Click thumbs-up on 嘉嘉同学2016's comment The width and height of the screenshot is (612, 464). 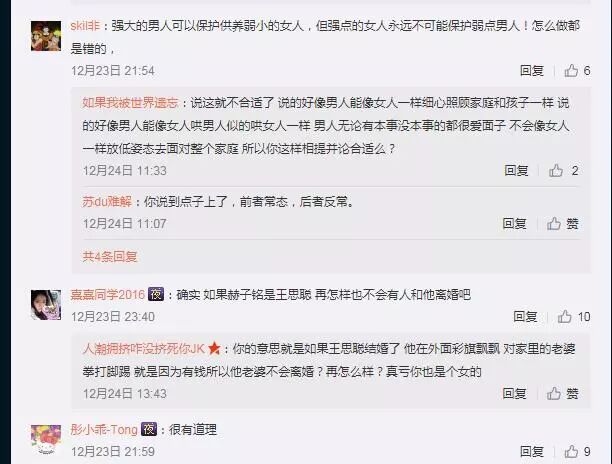[x=574, y=316]
